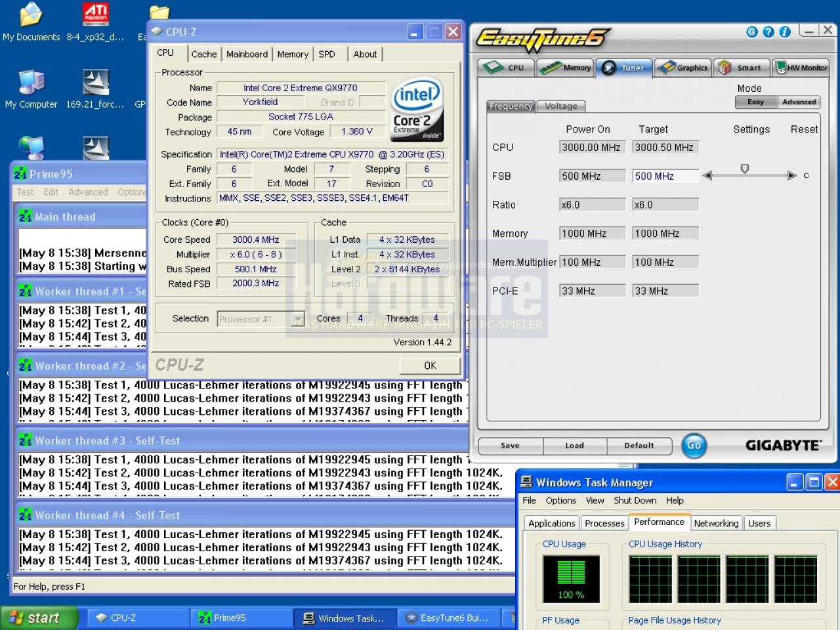The image size is (840, 630).
Task: Switch to the Task Manager Processes tab
Action: tap(604, 523)
